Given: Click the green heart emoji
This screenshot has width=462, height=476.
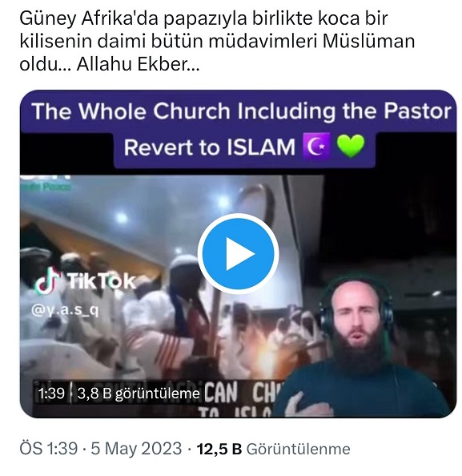Looking at the screenshot, I should (351, 147).
